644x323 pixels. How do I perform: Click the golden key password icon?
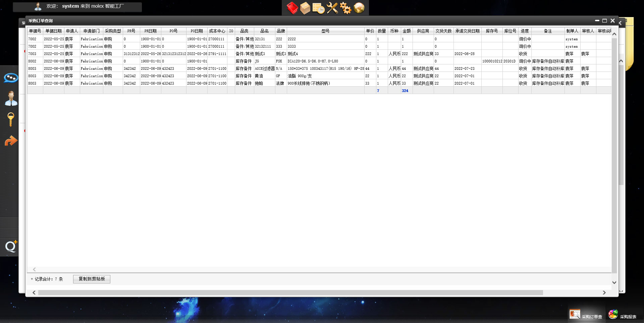coord(11,120)
